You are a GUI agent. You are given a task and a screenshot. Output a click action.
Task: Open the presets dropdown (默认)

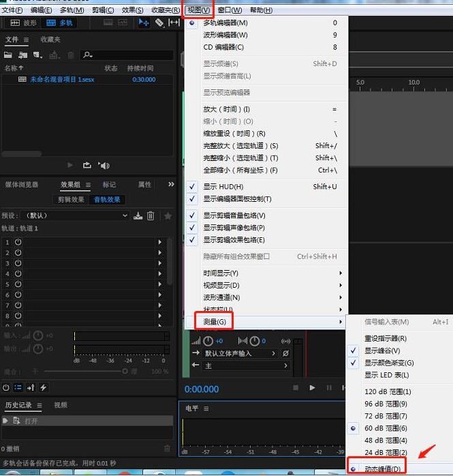point(75,215)
